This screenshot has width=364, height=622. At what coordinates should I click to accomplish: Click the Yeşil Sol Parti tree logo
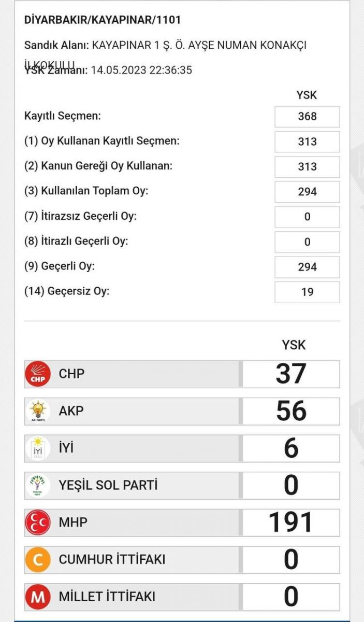coord(38,486)
